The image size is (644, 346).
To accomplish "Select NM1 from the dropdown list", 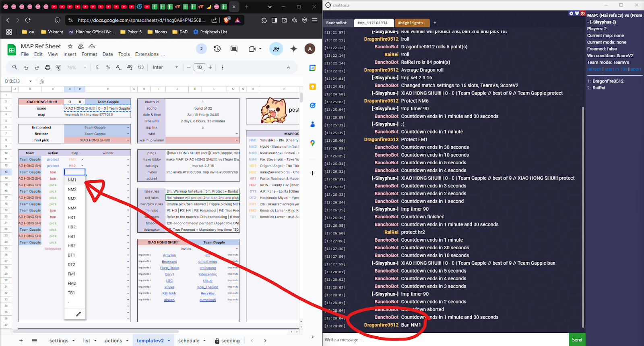I will pos(75,180).
